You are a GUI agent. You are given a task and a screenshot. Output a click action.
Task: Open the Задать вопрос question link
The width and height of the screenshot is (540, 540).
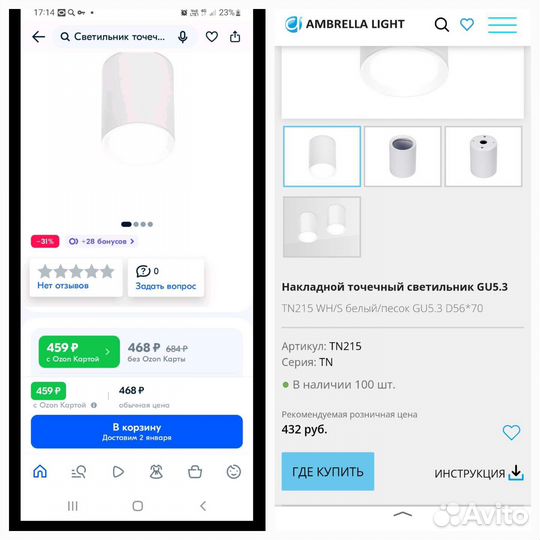[166, 286]
